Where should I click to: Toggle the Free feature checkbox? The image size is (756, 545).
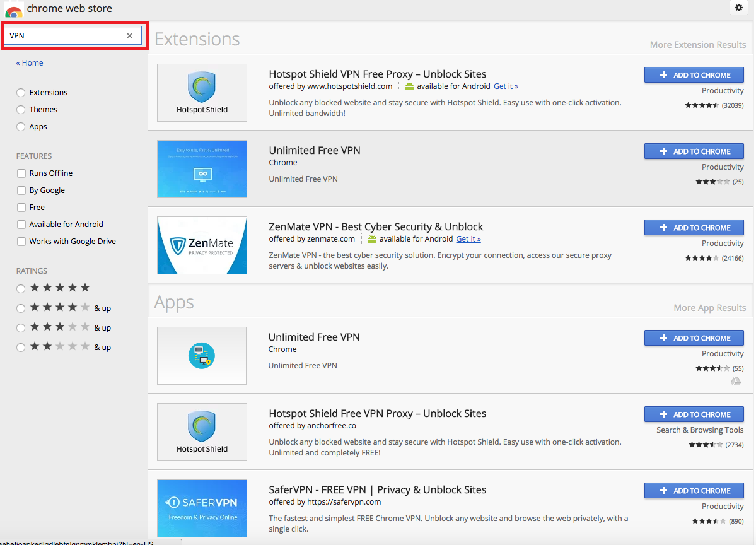(x=21, y=208)
